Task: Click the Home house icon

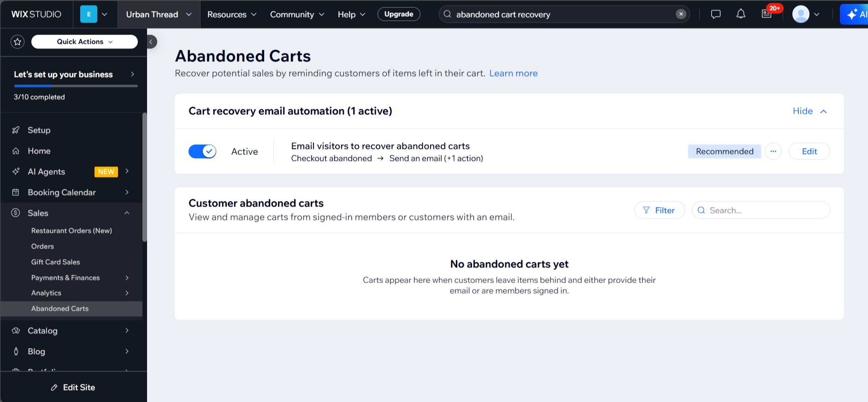Action: [x=16, y=151]
